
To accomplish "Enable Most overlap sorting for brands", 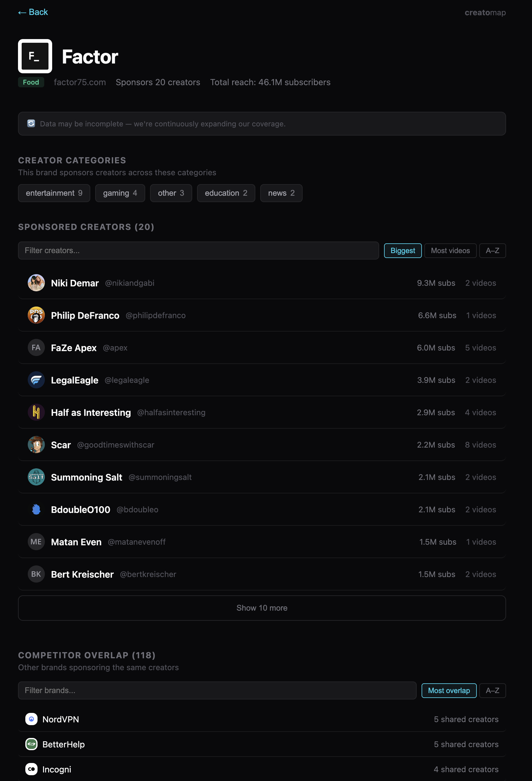I will [x=449, y=691].
